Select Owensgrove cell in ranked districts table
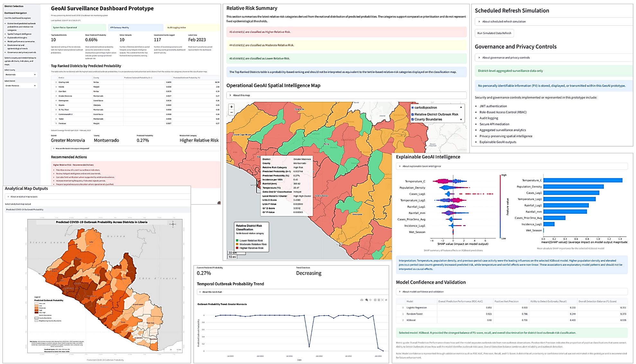 [x=75, y=101]
